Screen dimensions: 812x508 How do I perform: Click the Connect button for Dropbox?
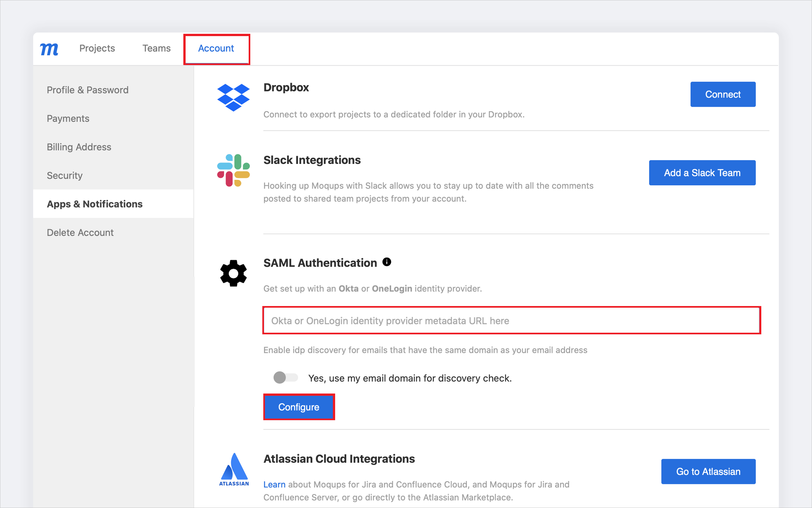723,94
